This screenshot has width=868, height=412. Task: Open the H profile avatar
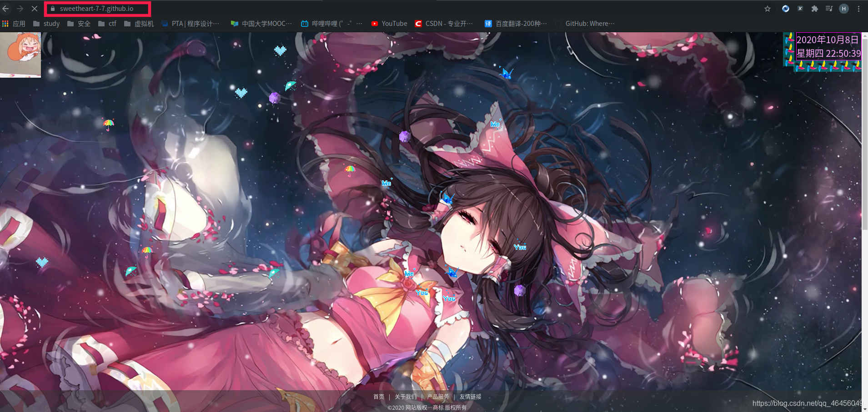coord(844,9)
